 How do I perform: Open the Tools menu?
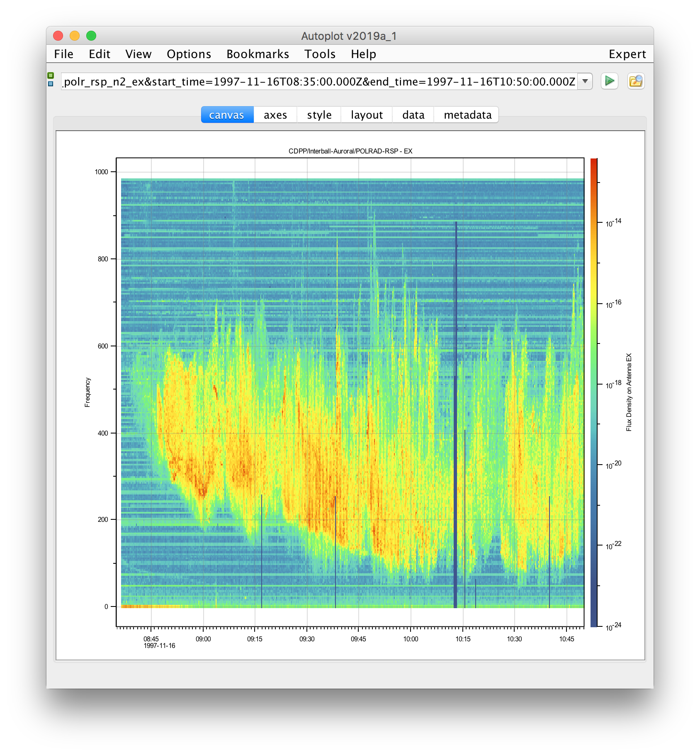click(320, 54)
